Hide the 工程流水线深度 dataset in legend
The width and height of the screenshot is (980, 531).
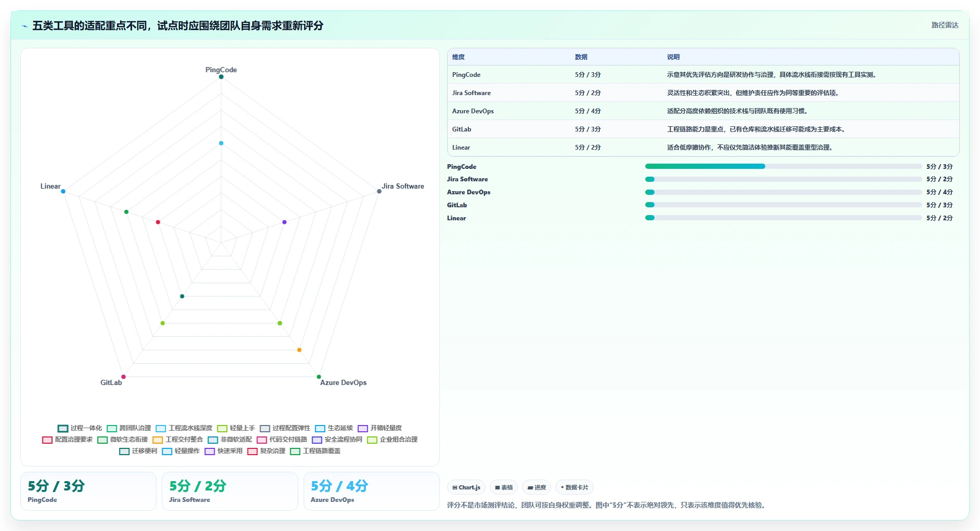click(184, 428)
